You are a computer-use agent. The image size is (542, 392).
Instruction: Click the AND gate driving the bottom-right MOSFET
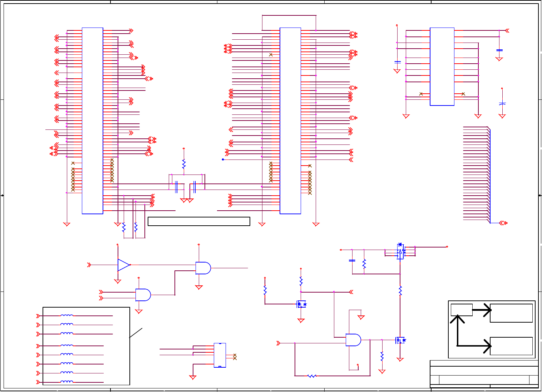tap(353, 340)
